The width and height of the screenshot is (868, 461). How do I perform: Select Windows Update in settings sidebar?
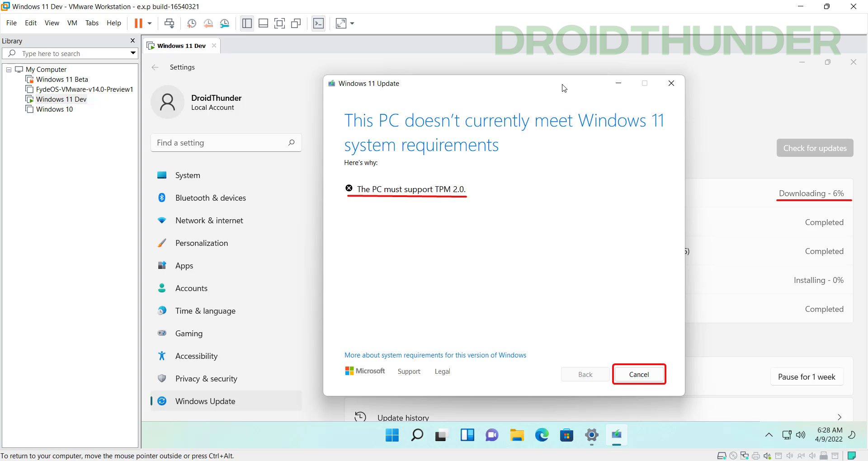point(226,401)
